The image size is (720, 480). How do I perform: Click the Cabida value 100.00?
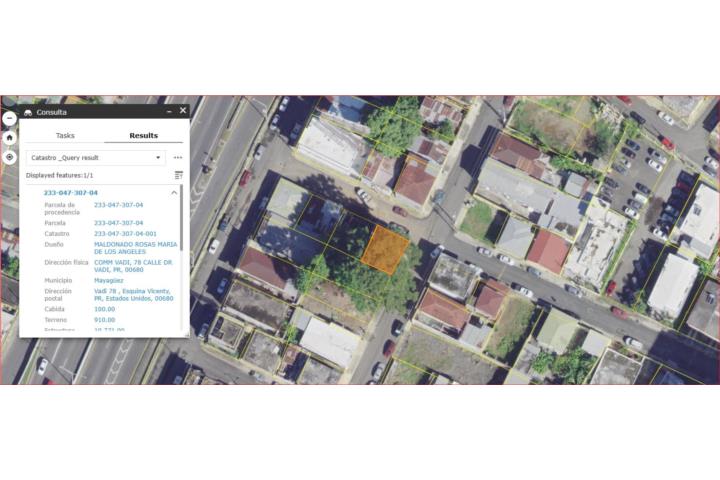pos(105,309)
